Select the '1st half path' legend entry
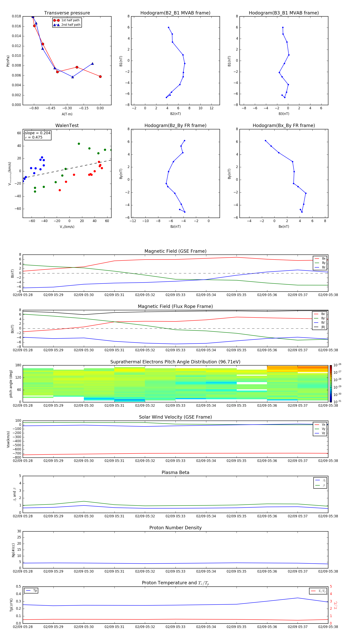Image resolution: width=351 pixels, height=644 pixels. (67, 20)
